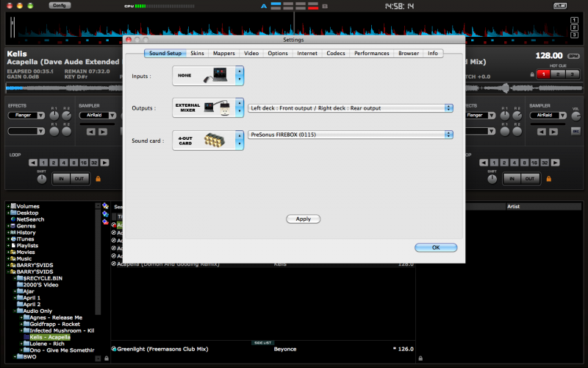Open the PreSonus FIREBOX sound card dropdown
The image size is (588, 368).
click(350, 135)
